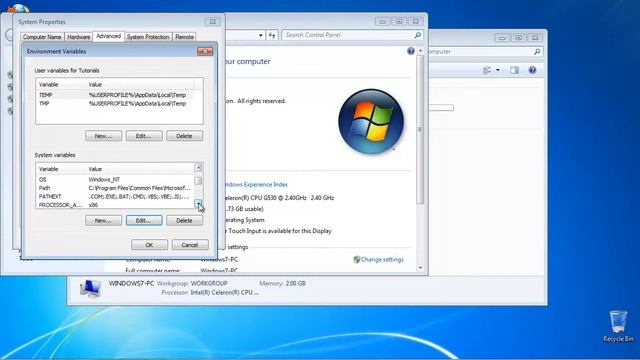Open Control Panel help icon
Image resolution: width=640 pixels, height=360 pixels.
[411, 51]
